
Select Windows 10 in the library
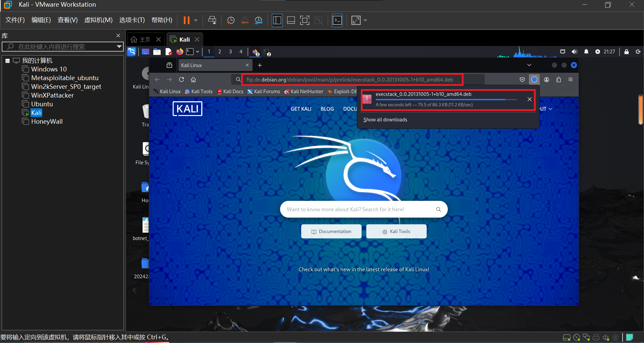coord(49,69)
